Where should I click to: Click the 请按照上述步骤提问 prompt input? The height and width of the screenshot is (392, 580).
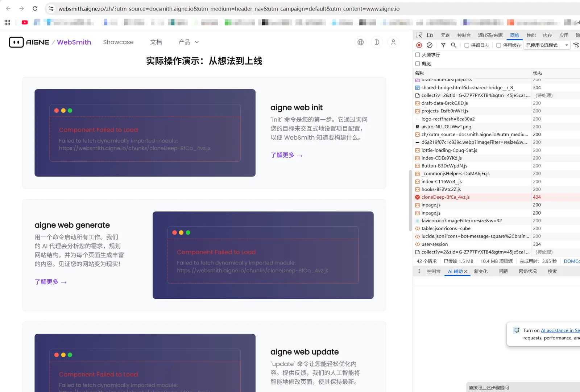click(x=523, y=387)
